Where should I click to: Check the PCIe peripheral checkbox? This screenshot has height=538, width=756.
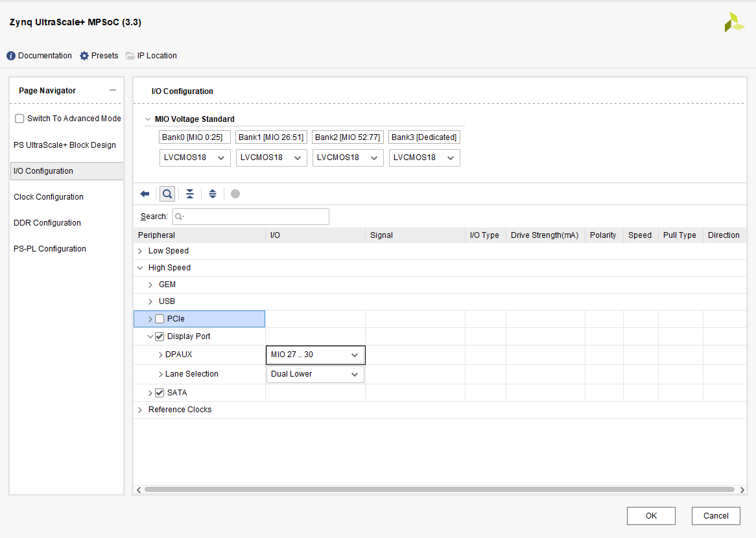pos(159,319)
